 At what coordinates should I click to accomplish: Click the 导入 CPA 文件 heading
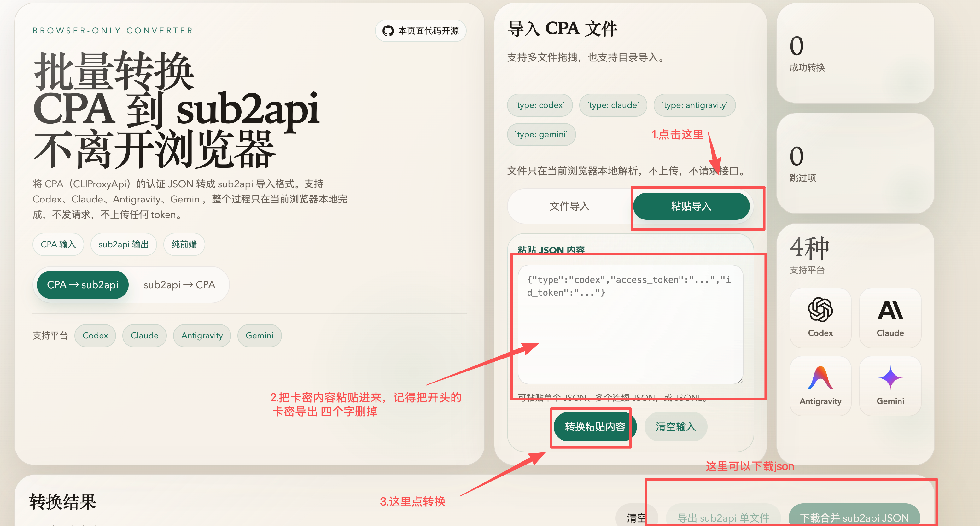[562, 29]
